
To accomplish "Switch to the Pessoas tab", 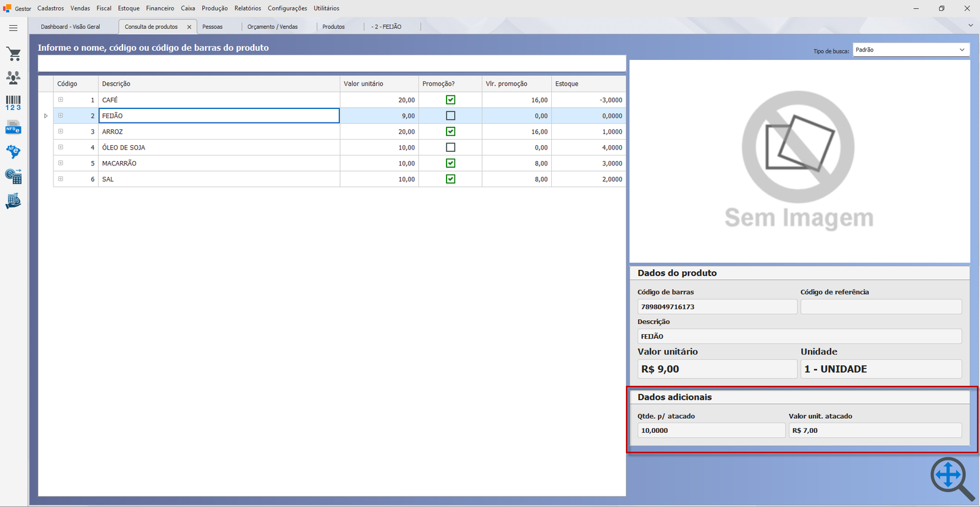I will coord(213,27).
